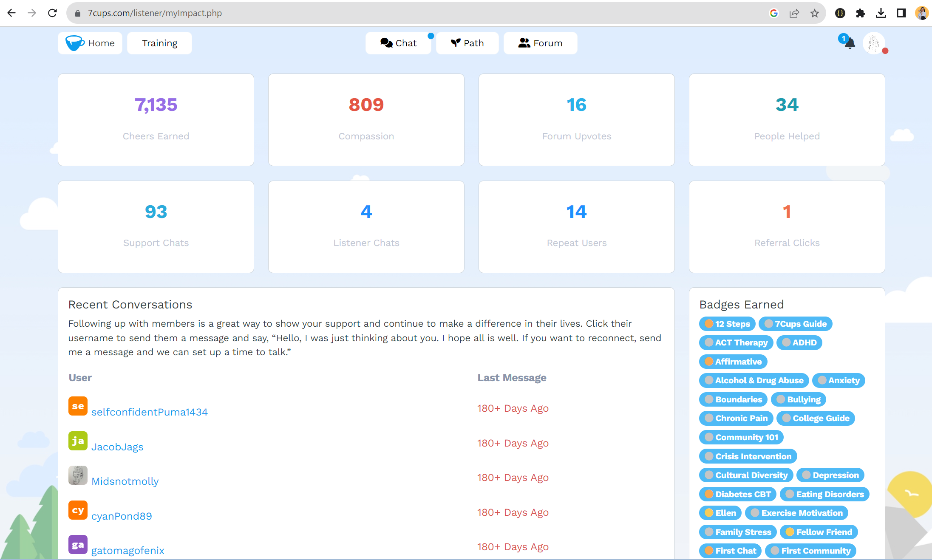
Task: Click the yellow floating bird widget
Action: coord(911,494)
